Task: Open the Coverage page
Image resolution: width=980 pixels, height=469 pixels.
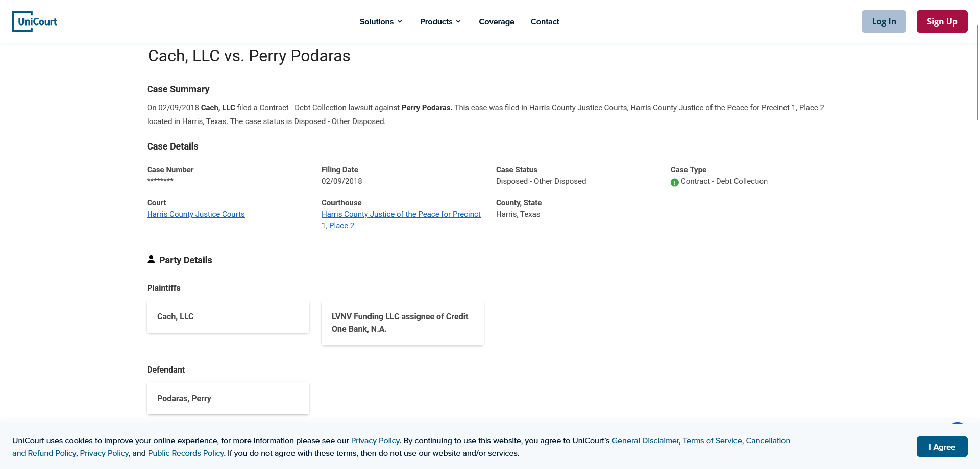Action: click(x=497, y=21)
